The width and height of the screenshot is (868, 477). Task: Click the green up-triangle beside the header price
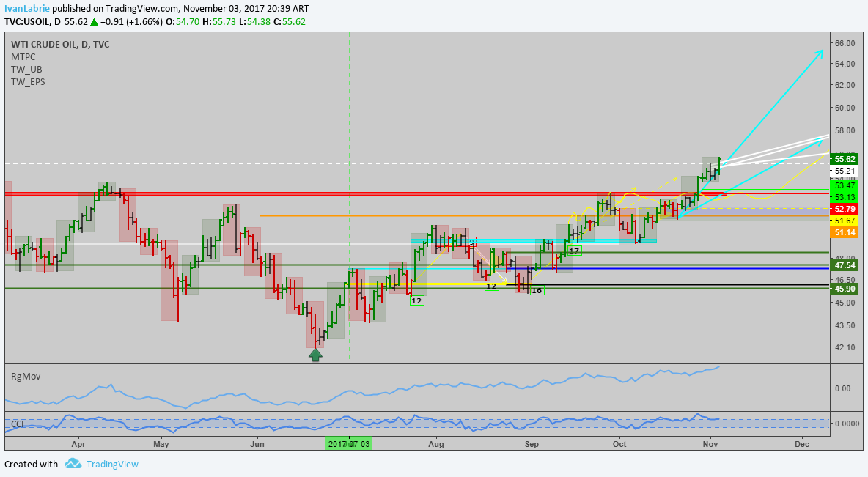[x=94, y=22]
